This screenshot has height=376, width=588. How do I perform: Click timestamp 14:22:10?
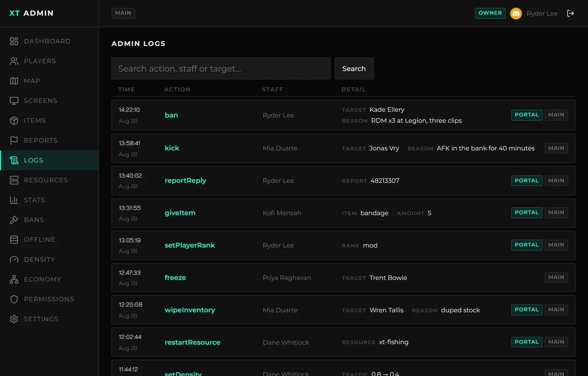(129, 110)
